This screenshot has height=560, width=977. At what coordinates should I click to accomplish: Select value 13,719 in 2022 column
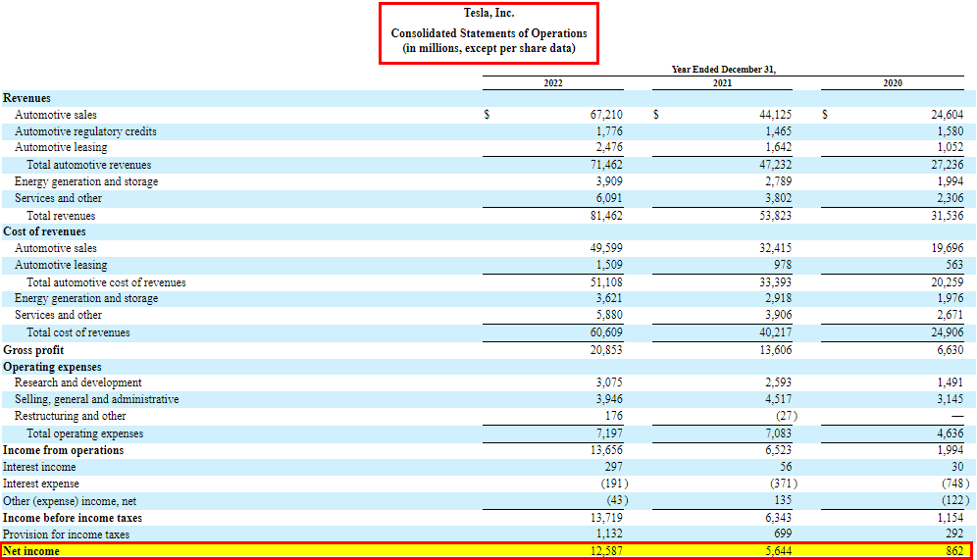pos(605,518)
